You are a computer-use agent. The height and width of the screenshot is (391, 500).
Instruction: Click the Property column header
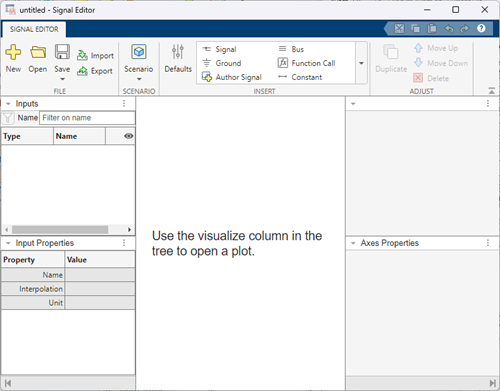[33, 259]
